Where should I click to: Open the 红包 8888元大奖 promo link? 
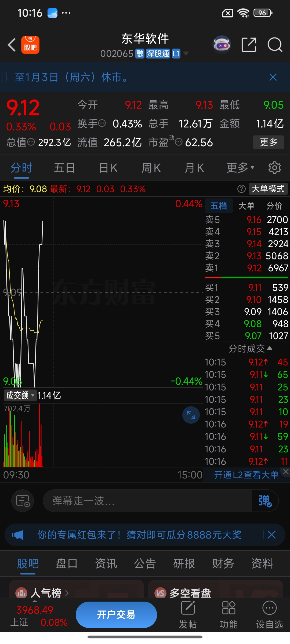coord(139,535)
